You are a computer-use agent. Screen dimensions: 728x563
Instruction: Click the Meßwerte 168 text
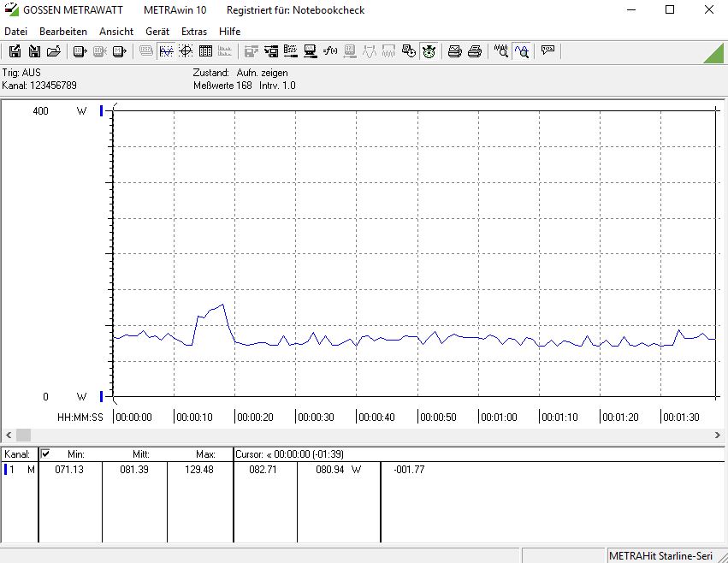point(222,86)
